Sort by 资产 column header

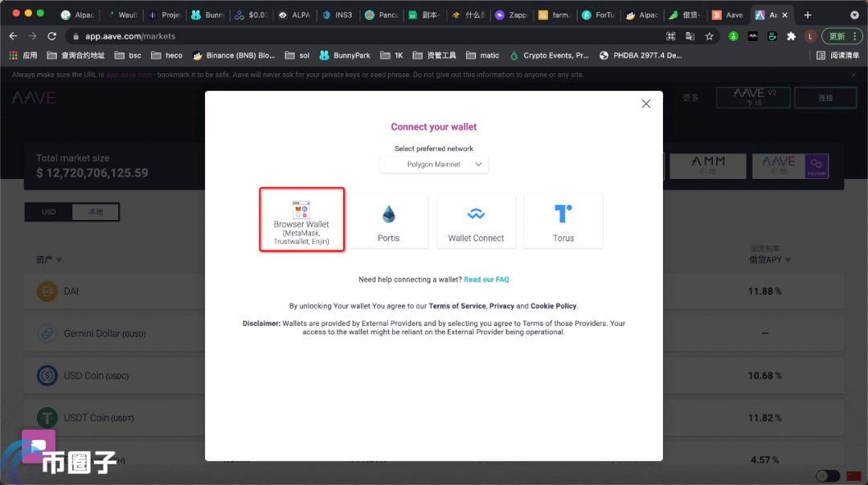pos(49,259)
